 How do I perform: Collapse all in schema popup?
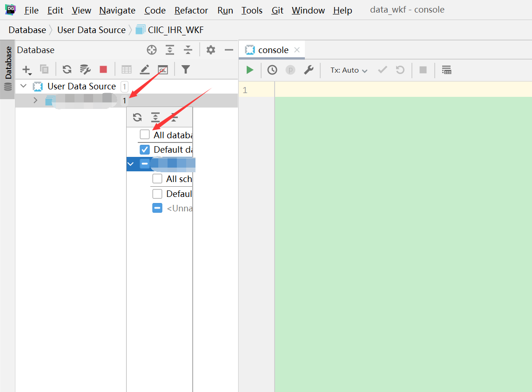tap(174, 117)
